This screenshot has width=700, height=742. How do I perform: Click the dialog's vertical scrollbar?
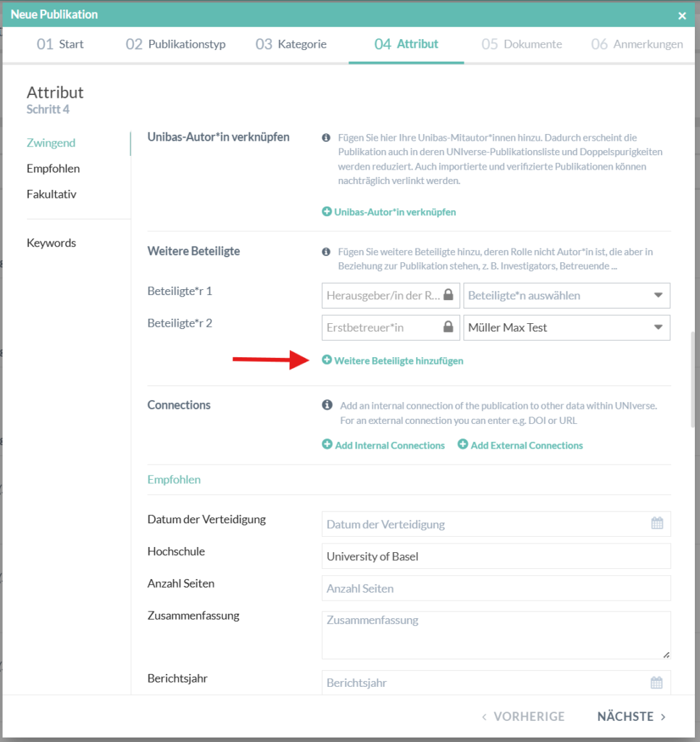coord(694,377)
